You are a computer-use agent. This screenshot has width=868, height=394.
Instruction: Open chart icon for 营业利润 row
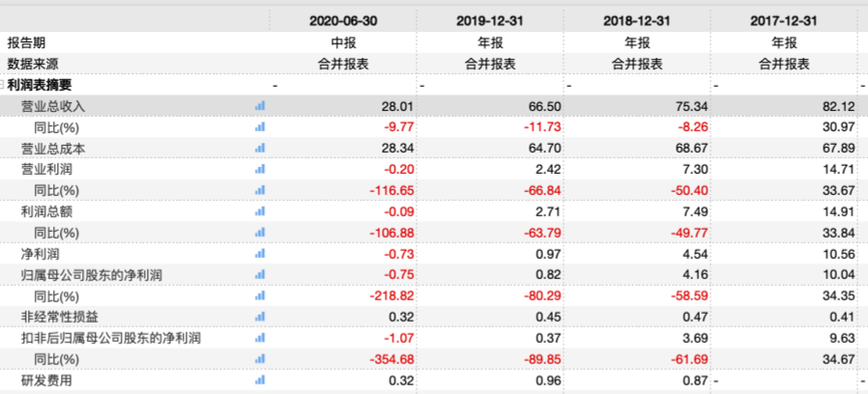point(260,169)
